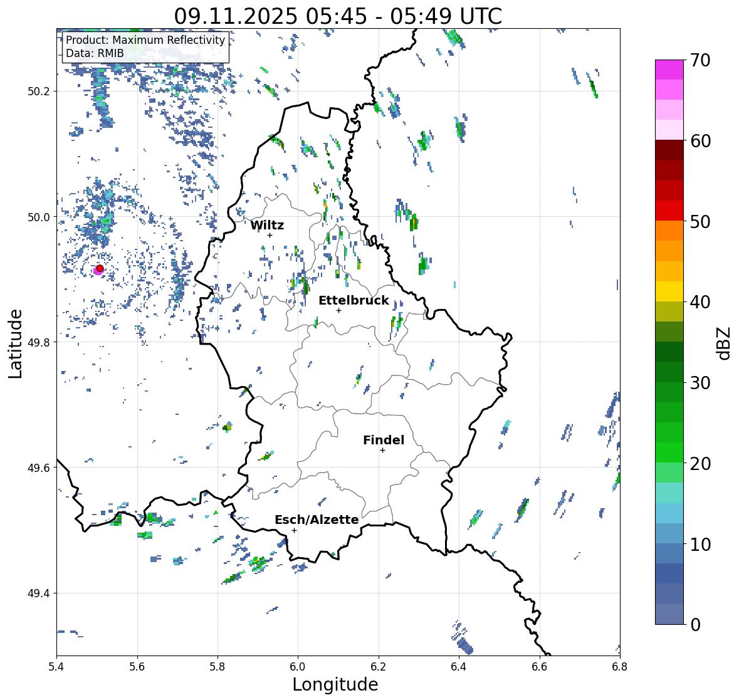Click the cyan colorbar segment below 20
The height and width of the screenshot is (700, 739).
669,493
